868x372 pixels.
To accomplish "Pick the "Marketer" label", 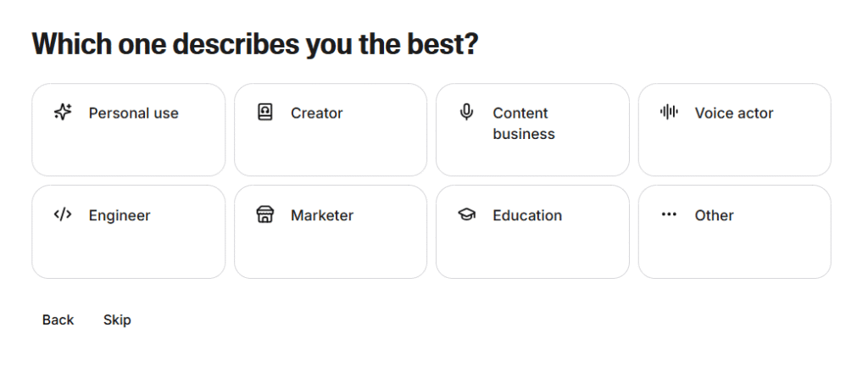I will pyautogui.click(x=322, y=215).
